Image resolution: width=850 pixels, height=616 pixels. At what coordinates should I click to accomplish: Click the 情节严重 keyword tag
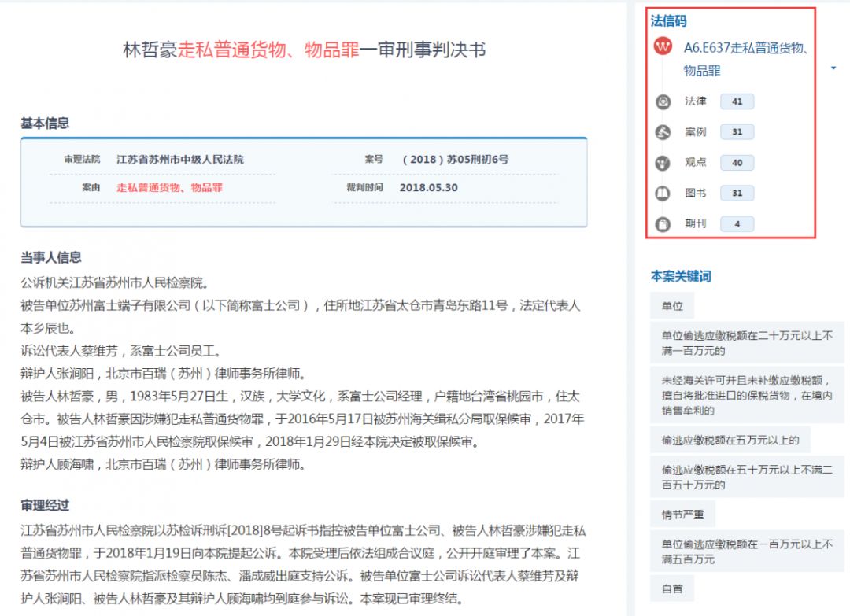coord(682,515)
